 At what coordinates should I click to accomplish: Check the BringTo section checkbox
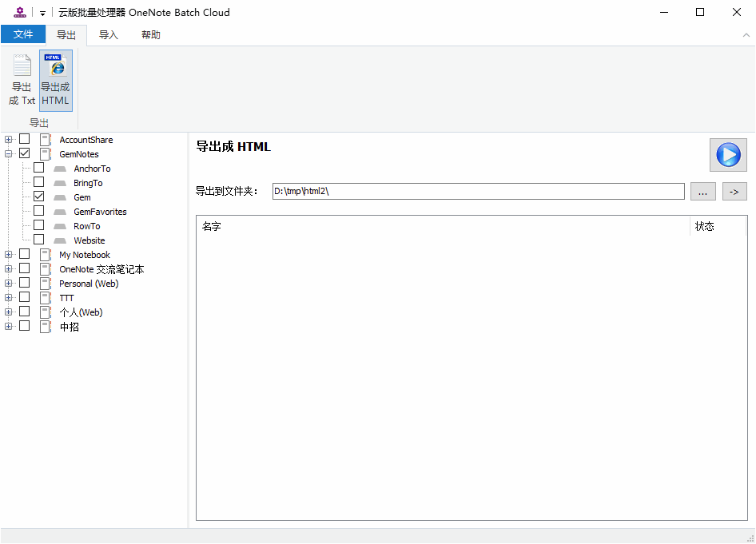[39, 182]
